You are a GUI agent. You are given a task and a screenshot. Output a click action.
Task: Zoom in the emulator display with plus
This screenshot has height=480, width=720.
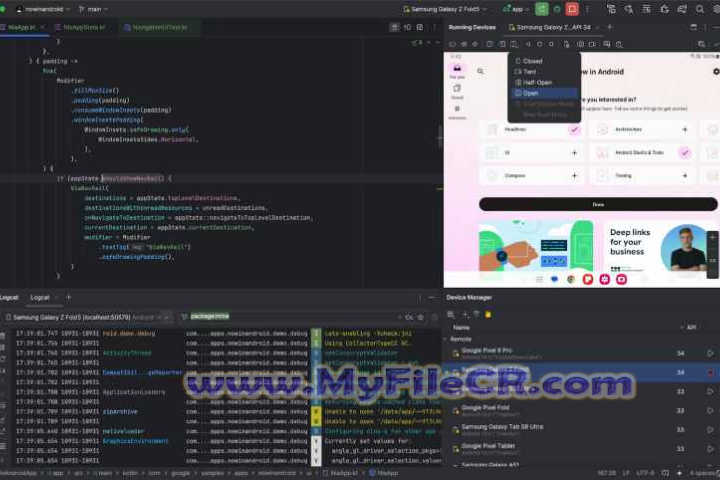click(x=712, y=238)
